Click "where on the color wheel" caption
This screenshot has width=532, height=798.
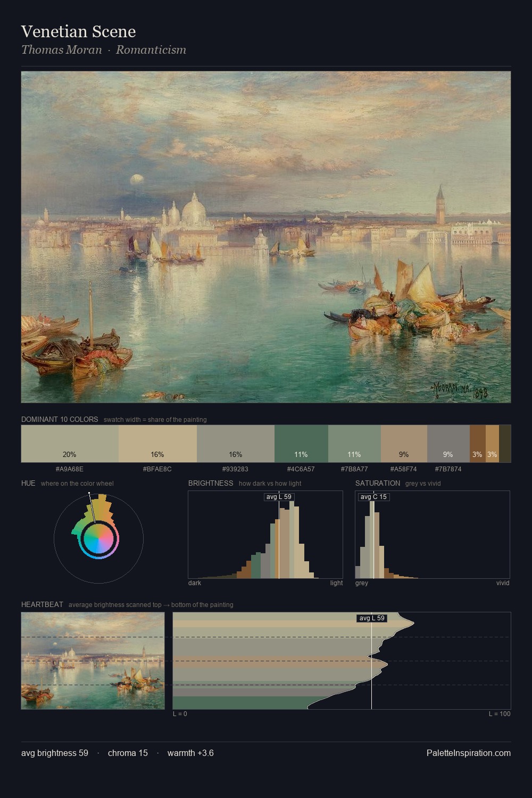(x=77, y=484)
